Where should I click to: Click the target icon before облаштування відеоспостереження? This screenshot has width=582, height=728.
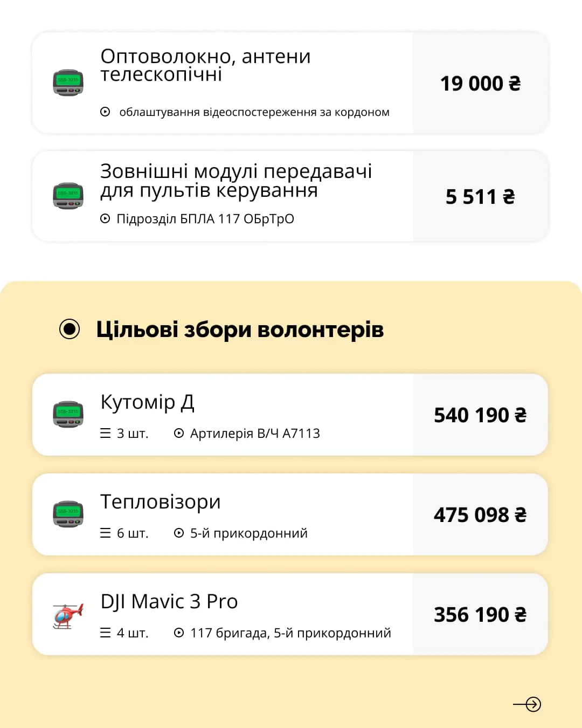106,112
